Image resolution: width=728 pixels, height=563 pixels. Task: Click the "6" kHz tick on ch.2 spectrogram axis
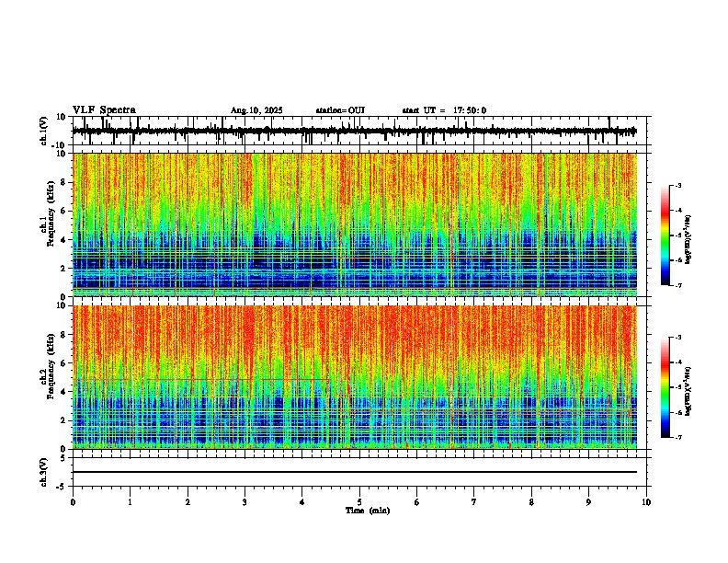click(64, 363)
